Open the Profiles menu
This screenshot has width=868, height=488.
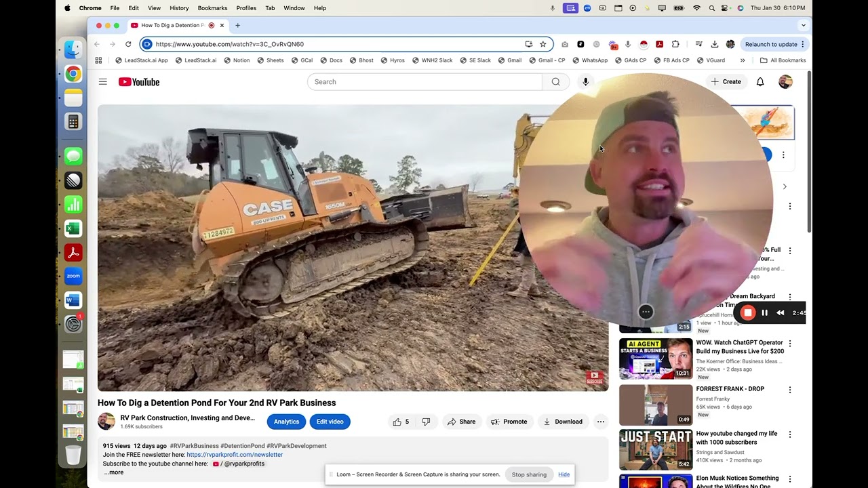point(246,8)
